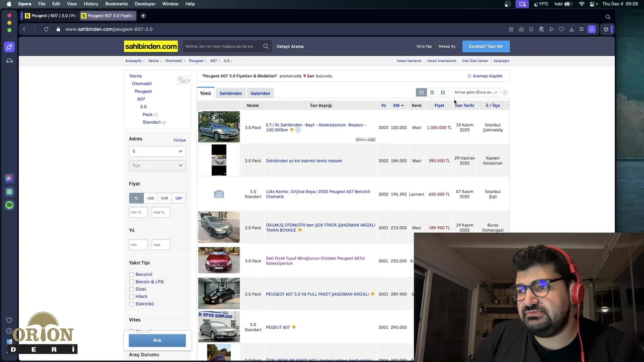644x362 pixels.
Task: Sort by the KM column header
Action: point(398,106)
